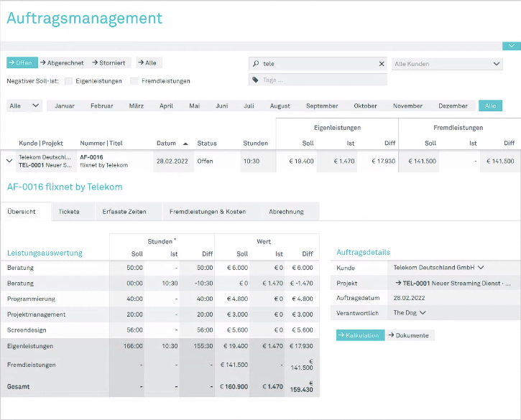Image resolution: width=521 pixels, height=420 pixels.
Task: Click the Datum sort arrow icon
Action: click(185, 144)
